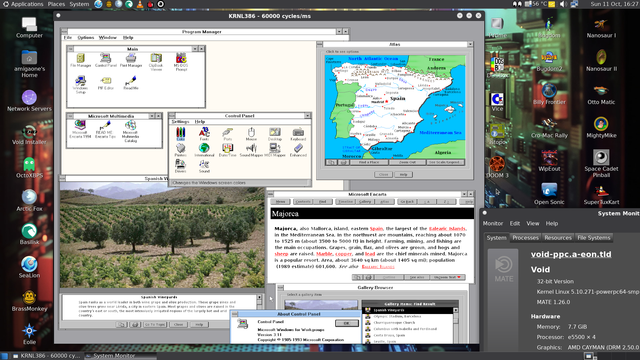Open the Places menu in top panel
The height and width of the screenshot is (360, 640).
point(56,4)
